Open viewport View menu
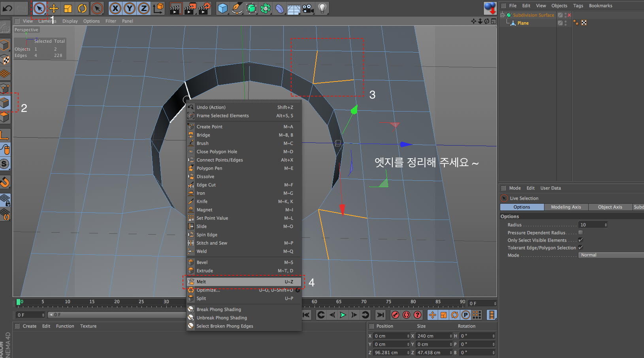The height and width of the screenshot is (358, 644). point(28,21)
